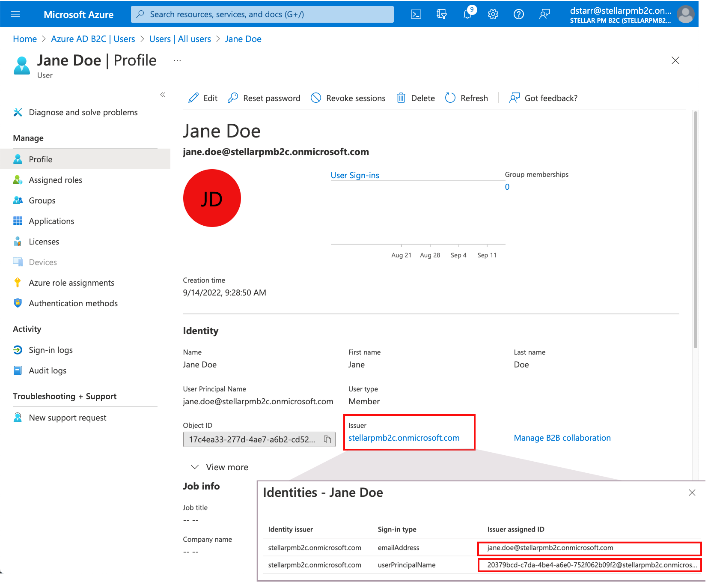Click the search resources input field
The image size is (711, 588).
click(262, 14)
